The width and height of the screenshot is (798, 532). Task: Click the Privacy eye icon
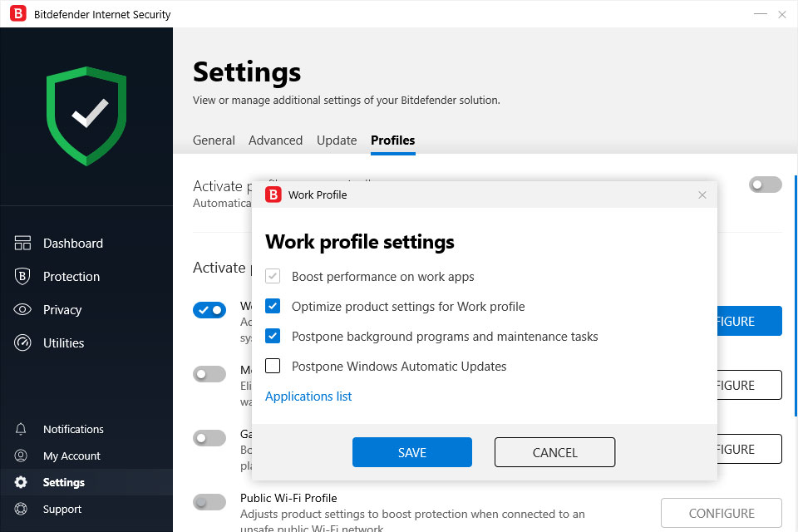pyautogui.click(x=22, y=310)
